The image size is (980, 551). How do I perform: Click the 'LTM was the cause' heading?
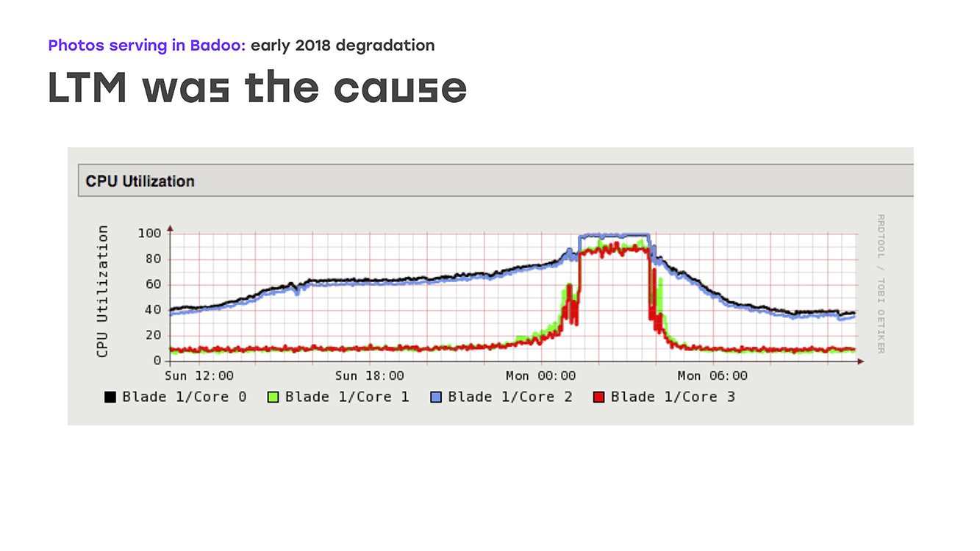click(257, 87)
